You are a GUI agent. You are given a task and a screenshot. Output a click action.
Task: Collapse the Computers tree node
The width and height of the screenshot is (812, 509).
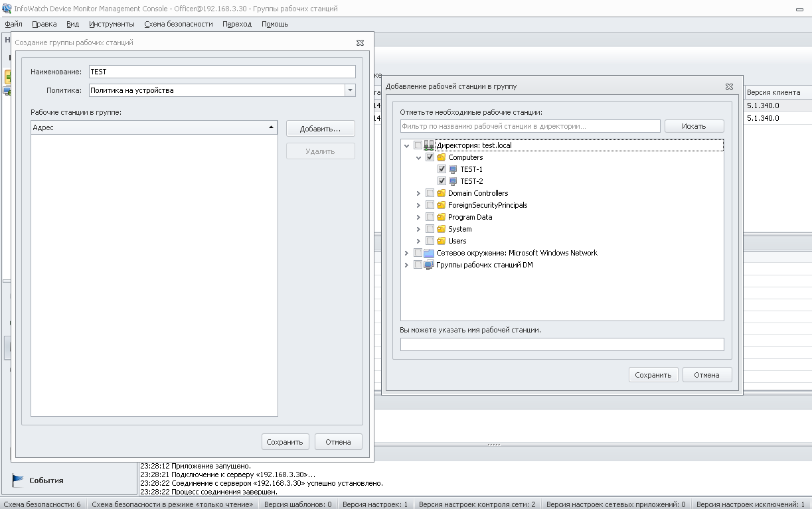pyautogui.click(x=418, y=157)
